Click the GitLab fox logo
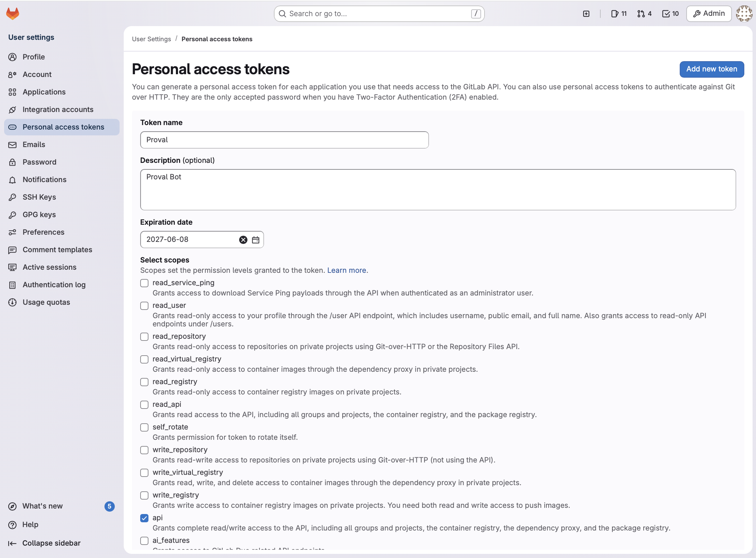 click(x=13, y=14)
